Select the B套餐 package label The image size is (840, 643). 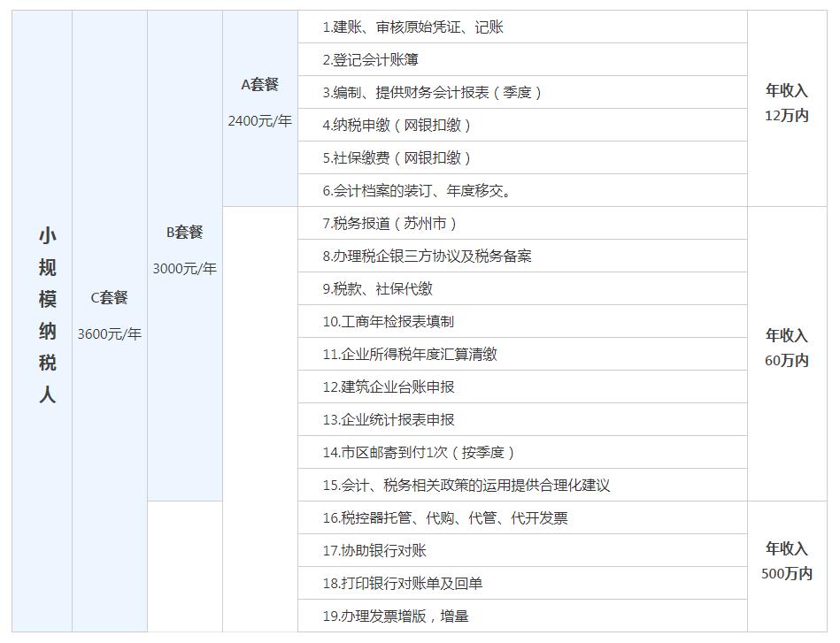[184, 233]
